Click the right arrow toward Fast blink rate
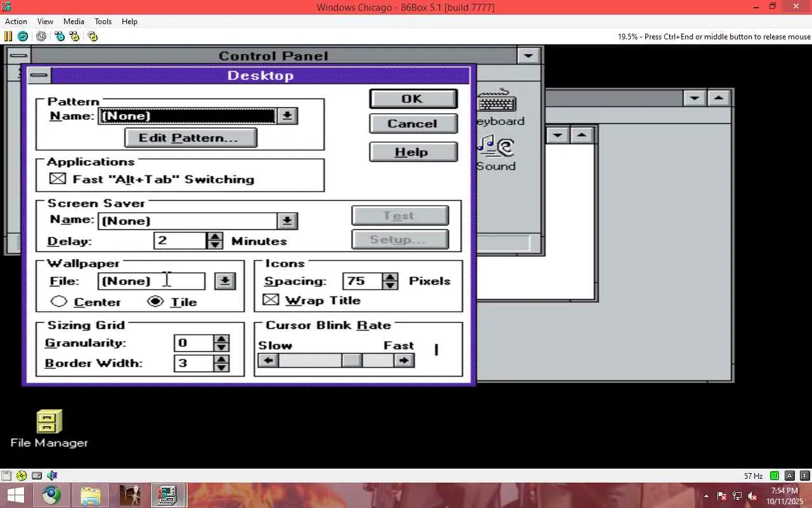 [403, 361]
